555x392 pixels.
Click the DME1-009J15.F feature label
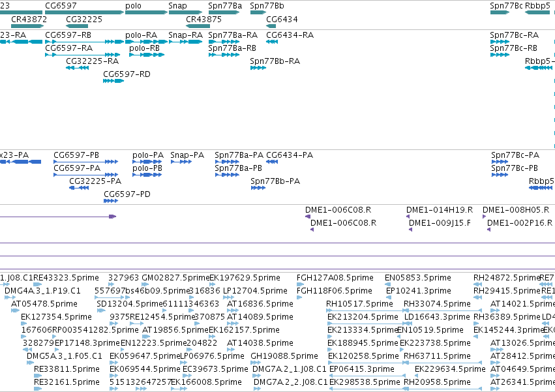tap(440, 223)
